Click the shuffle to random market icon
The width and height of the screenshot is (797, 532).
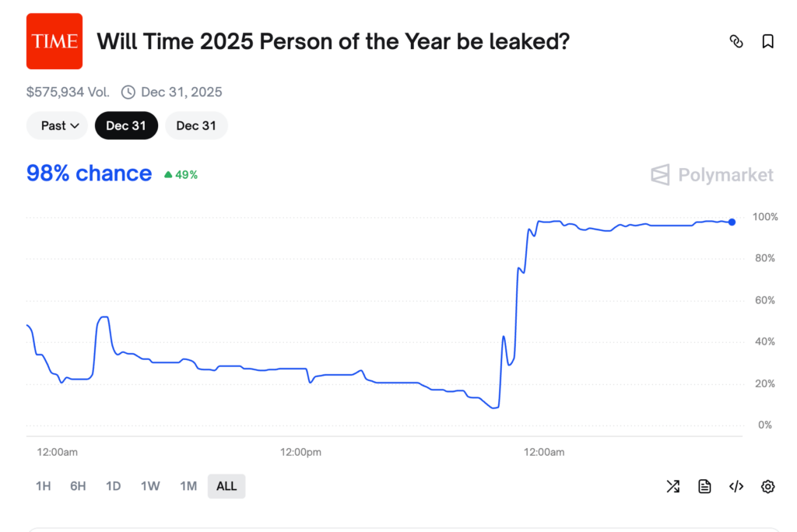[x=673, y=486]
